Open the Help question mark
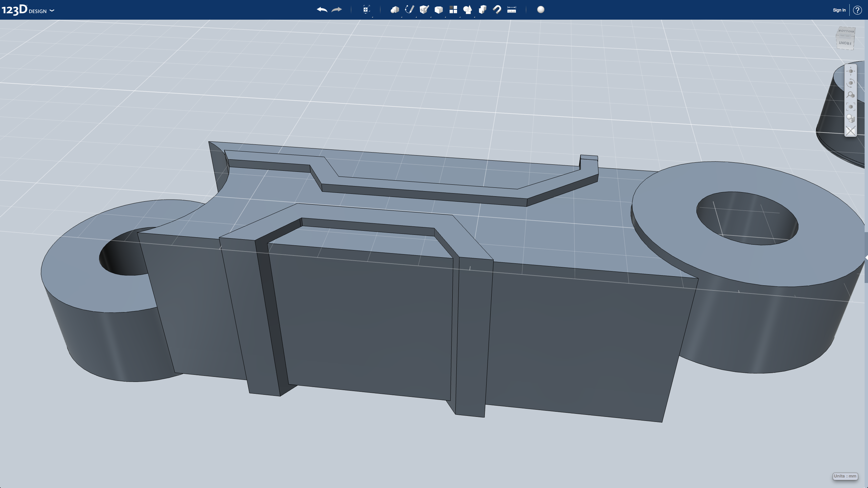This screenshot has width=868, height=488. [857, 10]
